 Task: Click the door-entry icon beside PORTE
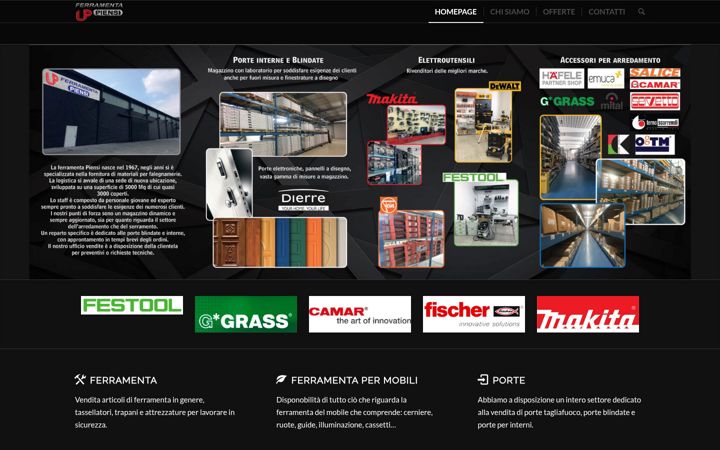tap(483, 380)
